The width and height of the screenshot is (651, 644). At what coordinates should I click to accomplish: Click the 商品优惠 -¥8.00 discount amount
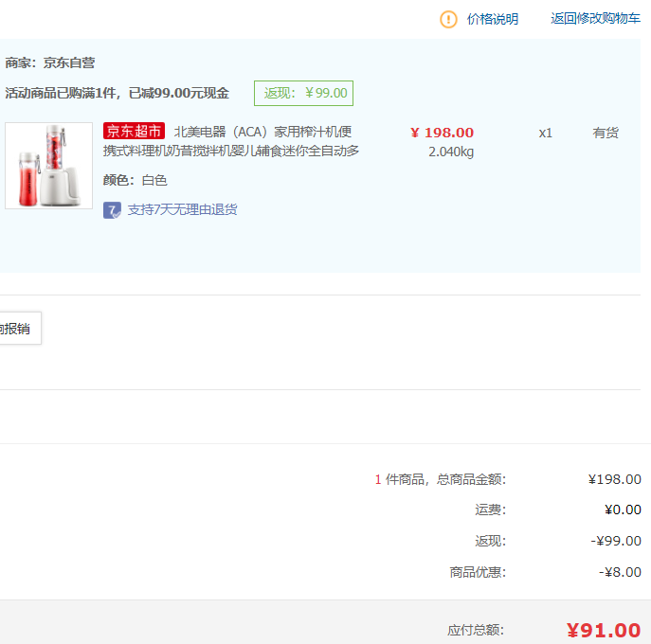point(620,572)
